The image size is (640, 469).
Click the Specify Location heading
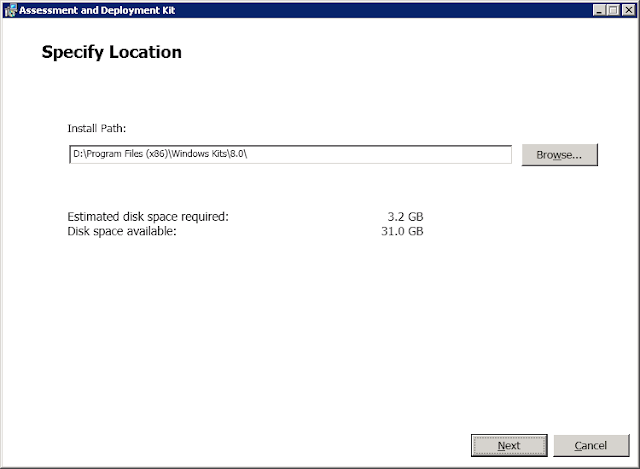pos(111,53)
